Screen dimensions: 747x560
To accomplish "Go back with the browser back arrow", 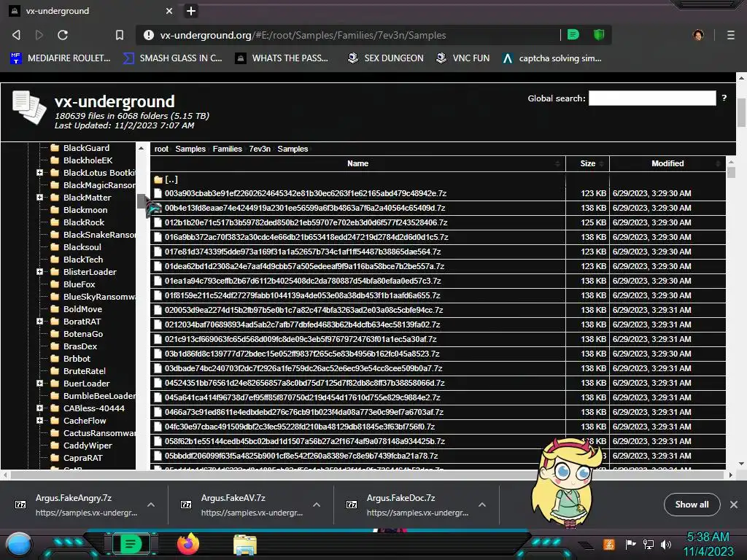I will (x=16, y=35).
